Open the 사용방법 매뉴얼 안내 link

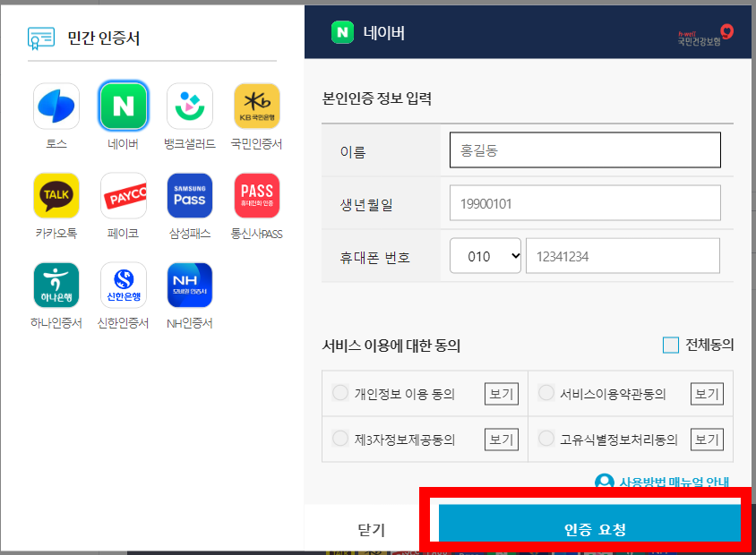pyautogui.click(x=673, y=481)
